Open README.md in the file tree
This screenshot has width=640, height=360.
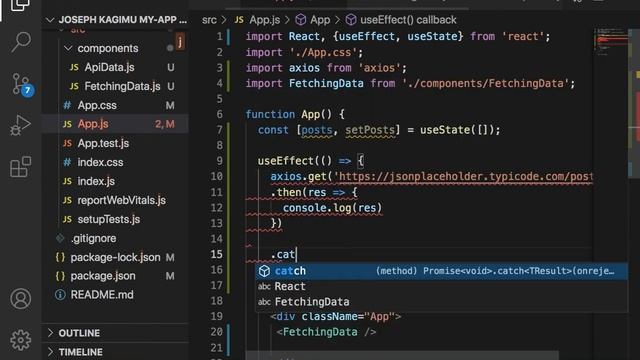pos(102,295)
